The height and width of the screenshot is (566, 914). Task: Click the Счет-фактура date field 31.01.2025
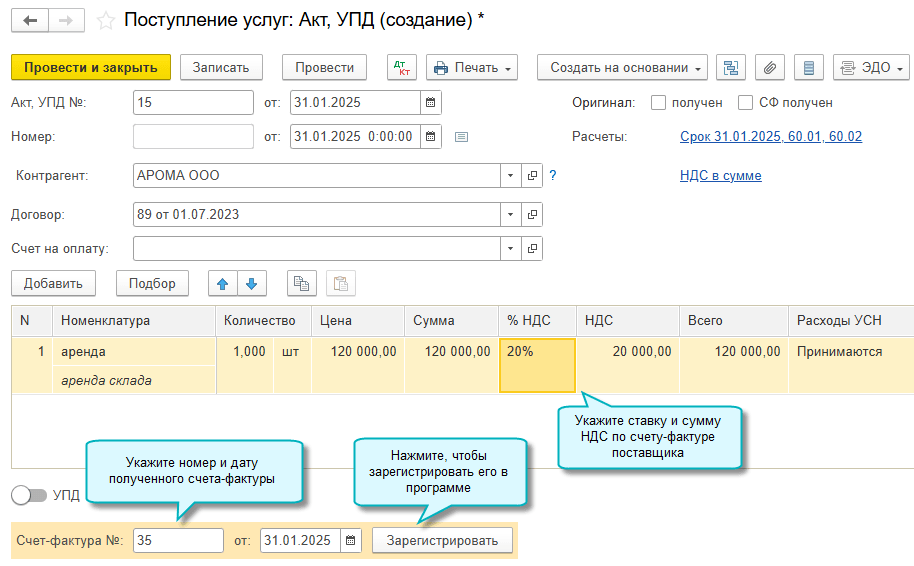300,540
